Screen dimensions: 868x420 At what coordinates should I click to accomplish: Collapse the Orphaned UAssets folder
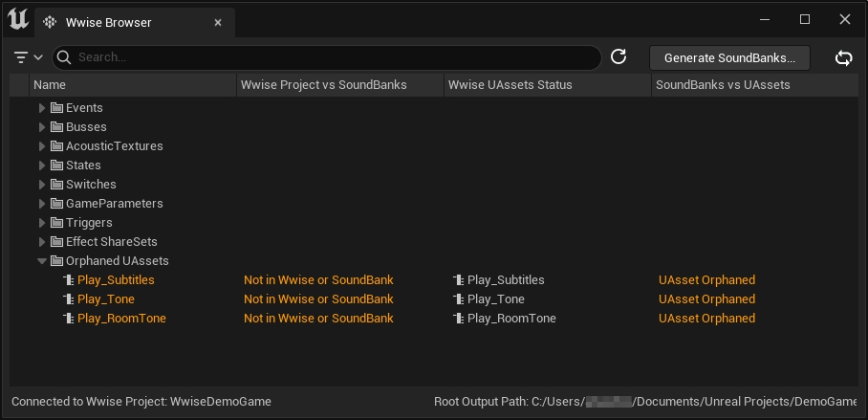tap(42, 261)
